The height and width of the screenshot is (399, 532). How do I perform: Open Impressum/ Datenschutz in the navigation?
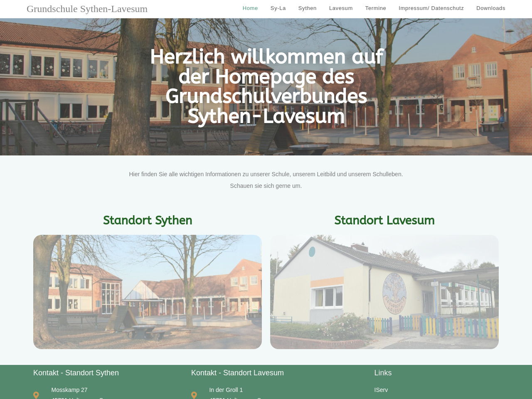click(431, 8)
